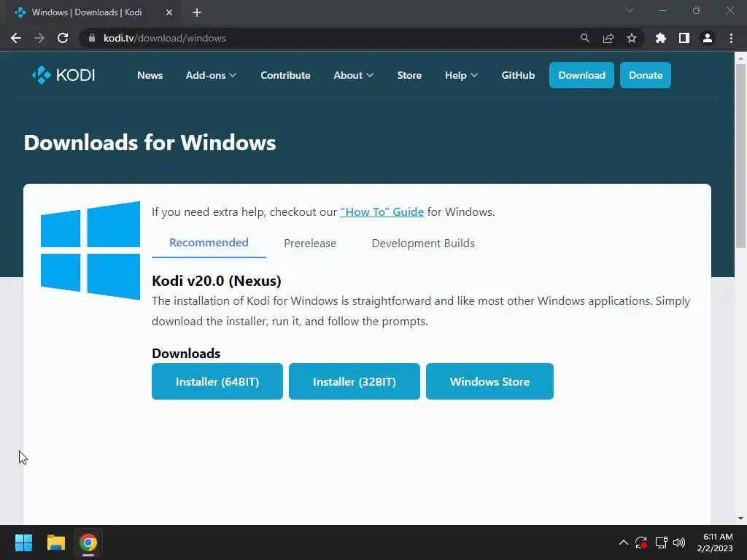Click the scrollbar up arrow

(x=740, y=58)
